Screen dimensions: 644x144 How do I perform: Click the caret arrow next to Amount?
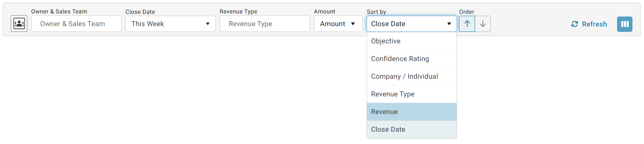(x=353, y=24)
